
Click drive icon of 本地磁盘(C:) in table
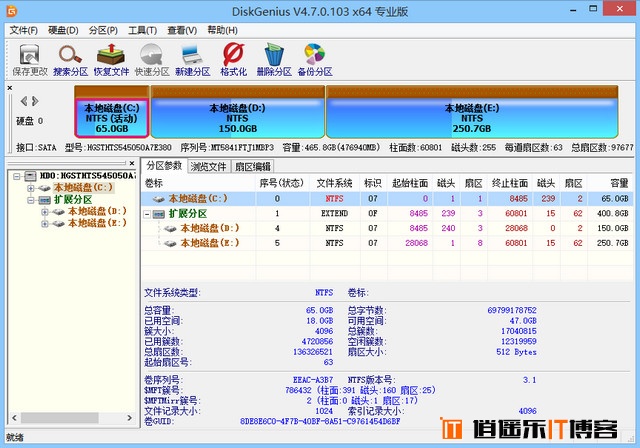click(x=158, y=199)
